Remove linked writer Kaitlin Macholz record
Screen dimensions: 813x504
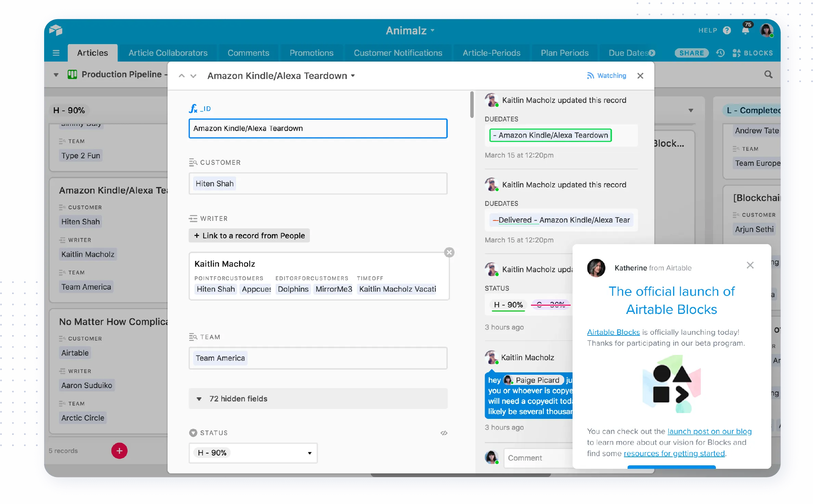[x=449, y=252]
